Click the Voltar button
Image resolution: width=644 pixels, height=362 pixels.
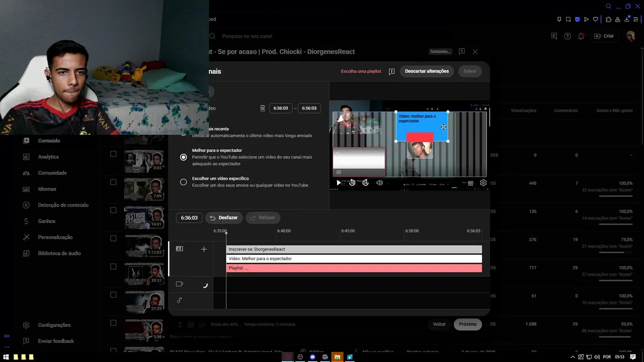tap(439, 324)
